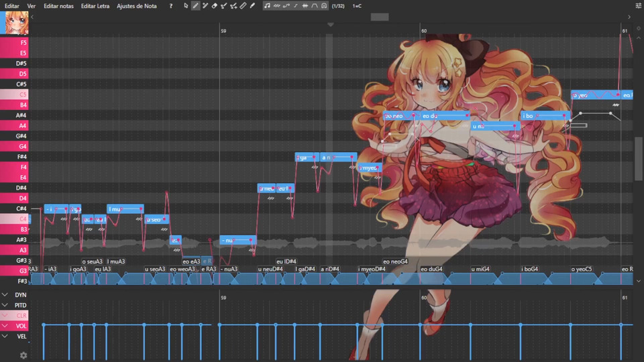This screenshot has width=644, height=362.
Task: Play the C4 piano key
Action: click(14, 219)
